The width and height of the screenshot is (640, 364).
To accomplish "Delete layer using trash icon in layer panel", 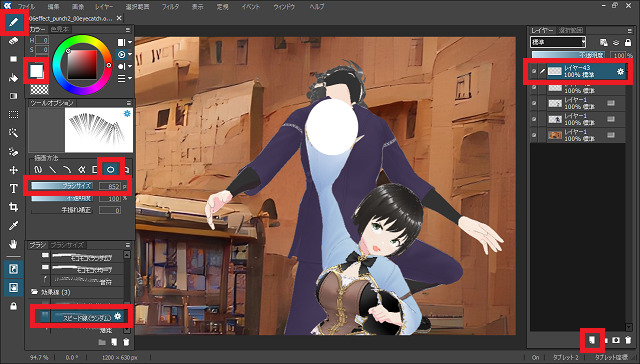I will tap(629, 340).
